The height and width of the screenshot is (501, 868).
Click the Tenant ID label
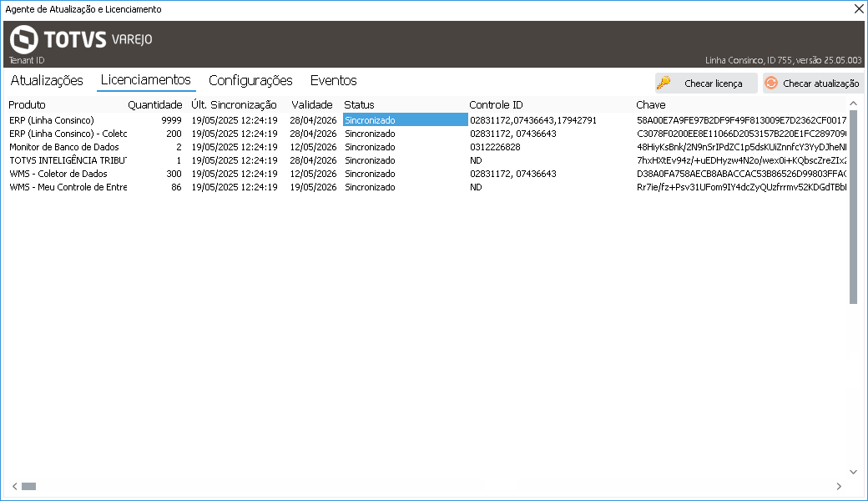27,60
